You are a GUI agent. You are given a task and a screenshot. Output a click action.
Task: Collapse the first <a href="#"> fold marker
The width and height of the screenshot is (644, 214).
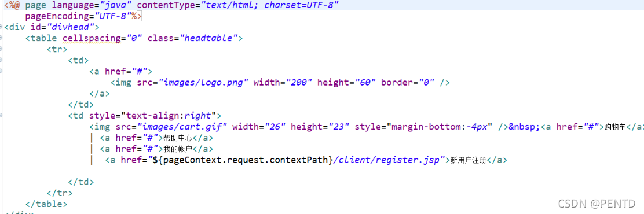1,71
